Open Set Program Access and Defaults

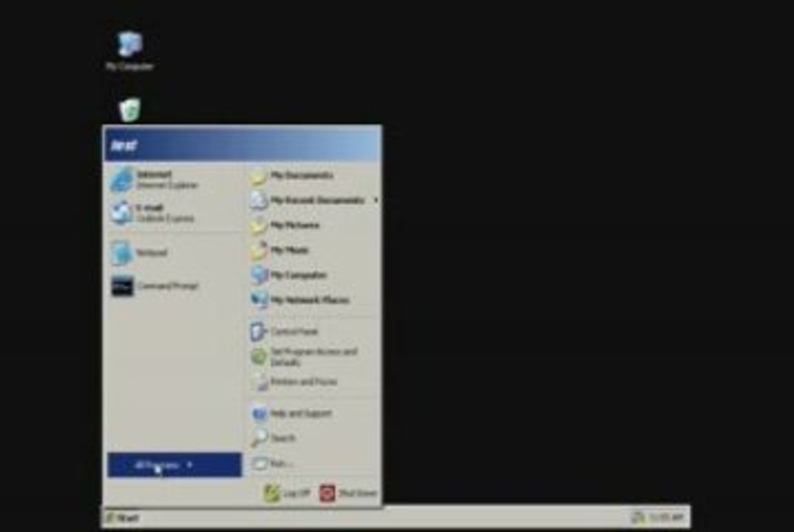[314, 357]
